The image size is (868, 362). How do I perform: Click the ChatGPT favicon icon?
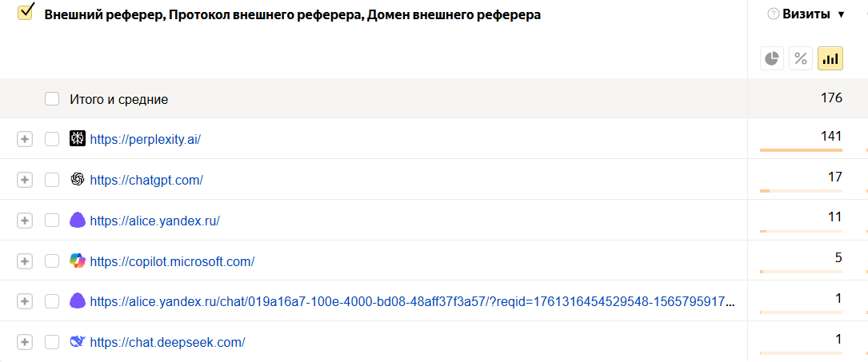click(x=78, y=180)
